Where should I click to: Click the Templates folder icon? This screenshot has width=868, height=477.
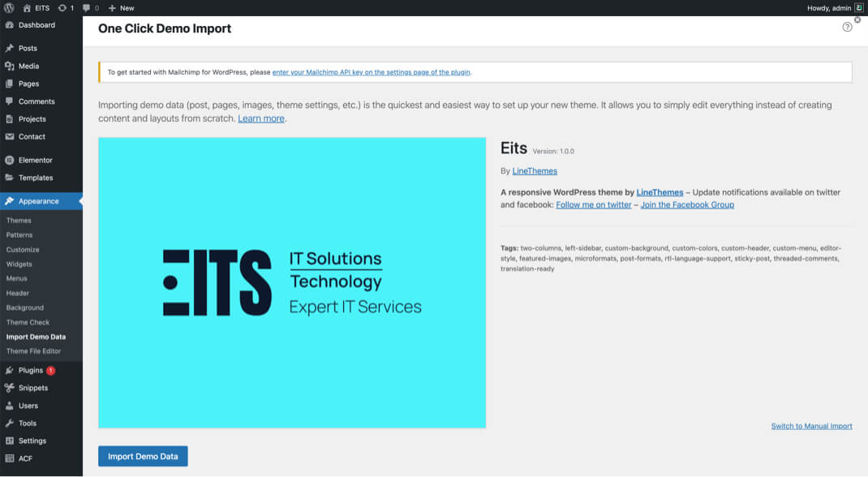click(10, 178)
